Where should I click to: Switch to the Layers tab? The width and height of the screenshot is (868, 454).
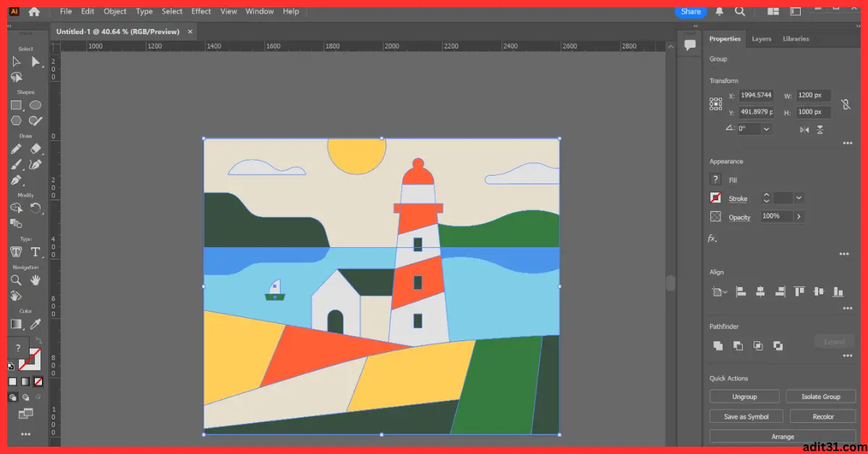pyautogui.click(x=762, y=38)
